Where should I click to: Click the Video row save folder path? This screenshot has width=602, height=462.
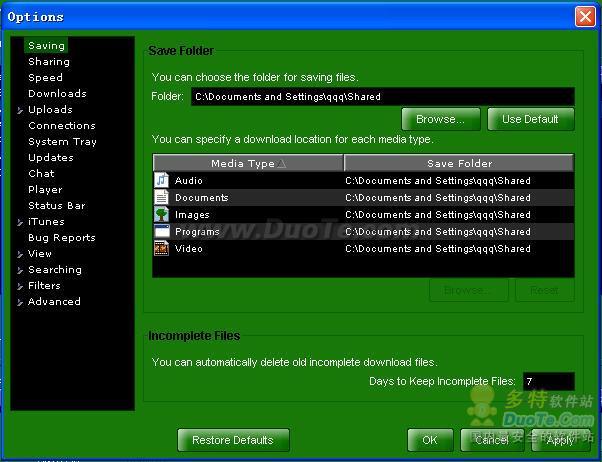(x=438, y=248)
